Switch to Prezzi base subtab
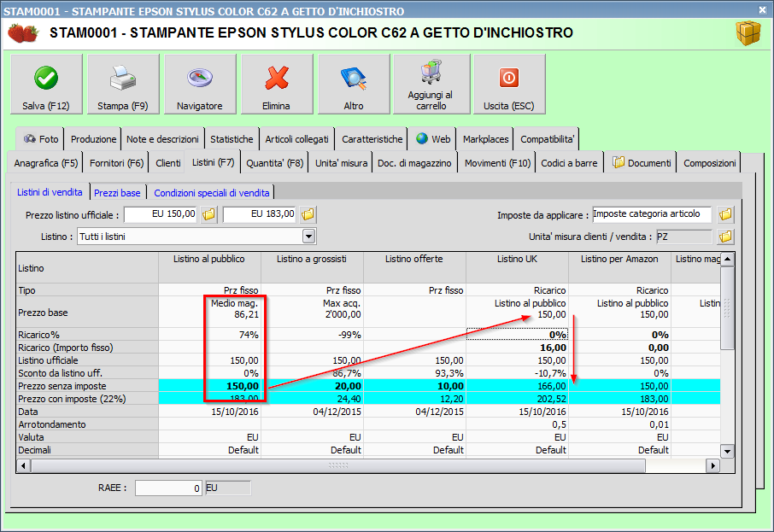The image size is (774, 532). 117,192
